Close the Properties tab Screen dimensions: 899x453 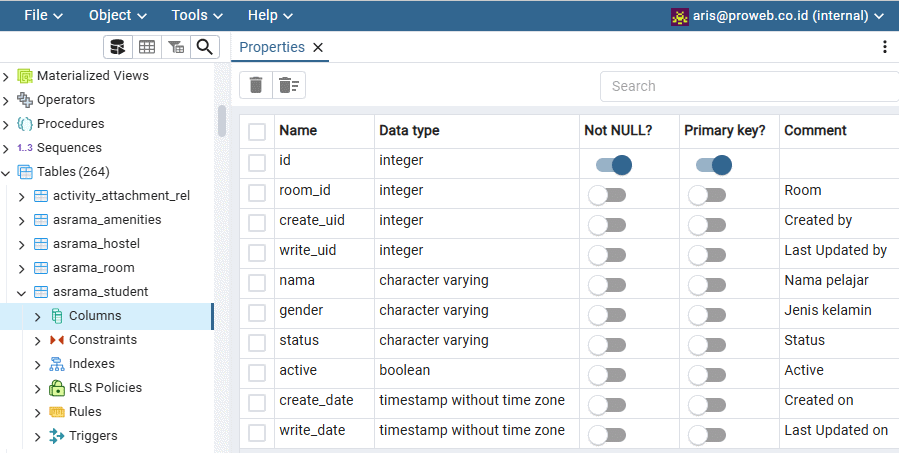pos(318,48)
